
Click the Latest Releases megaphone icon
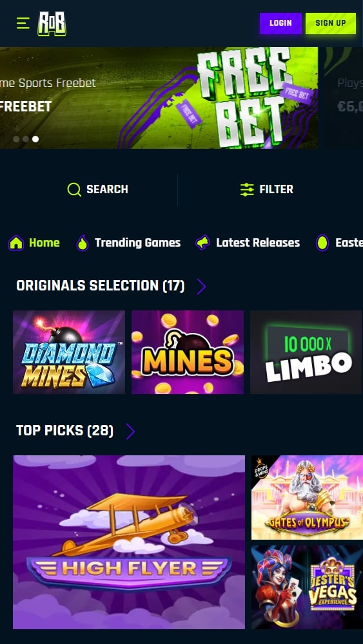point(202,243)
